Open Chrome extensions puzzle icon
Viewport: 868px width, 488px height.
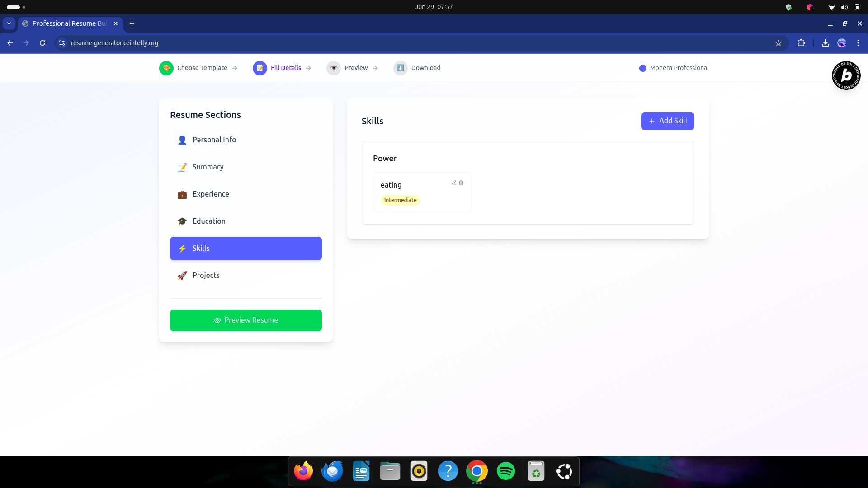801,43
